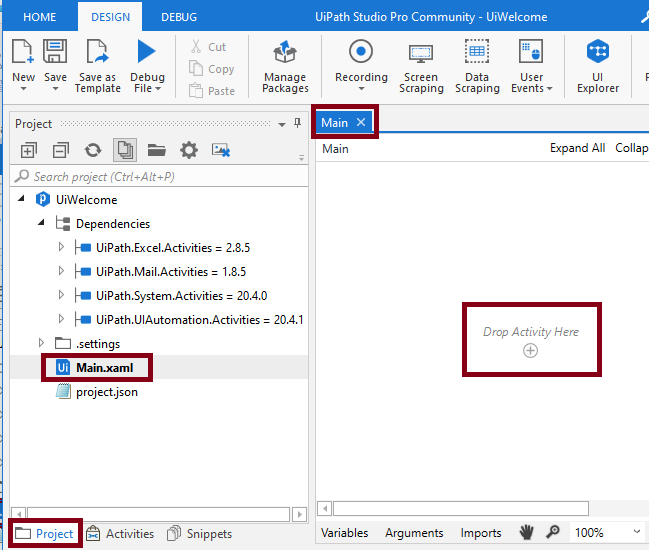The width and height of the screenshot is (649, 550).
Task: Open the 100% zoom dropdown
Action: (x=637, y=531)
